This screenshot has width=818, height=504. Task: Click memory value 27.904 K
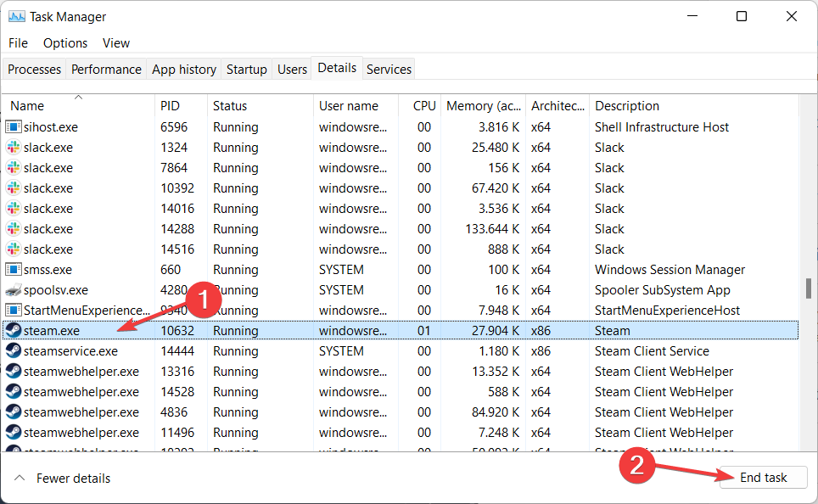click(495, 331)
